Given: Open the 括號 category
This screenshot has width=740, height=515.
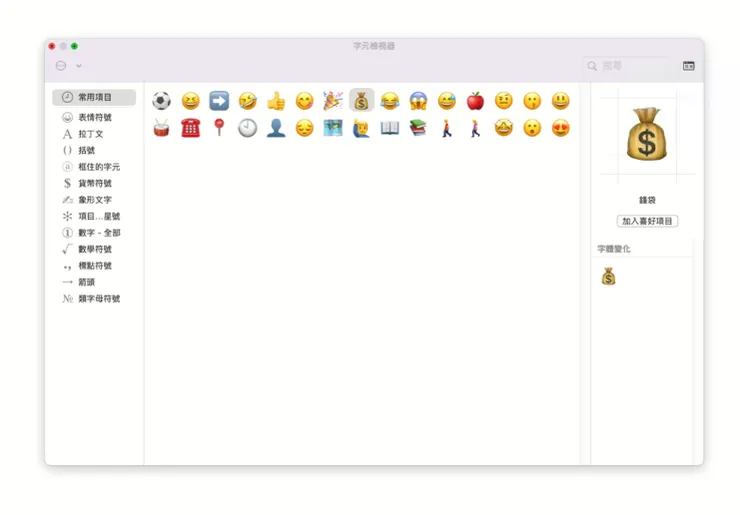Looking at the screenshot, I should (94, 150).
